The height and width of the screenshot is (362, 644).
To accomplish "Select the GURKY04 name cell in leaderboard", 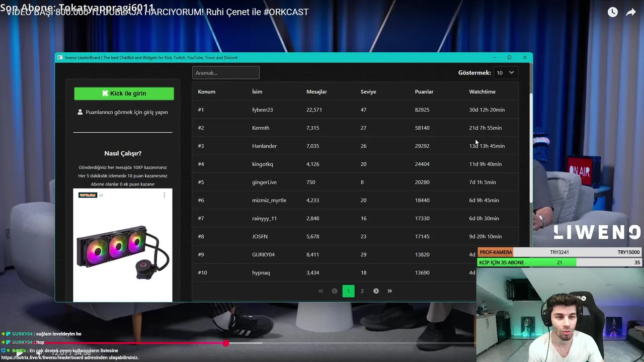I will click(263, 254).
